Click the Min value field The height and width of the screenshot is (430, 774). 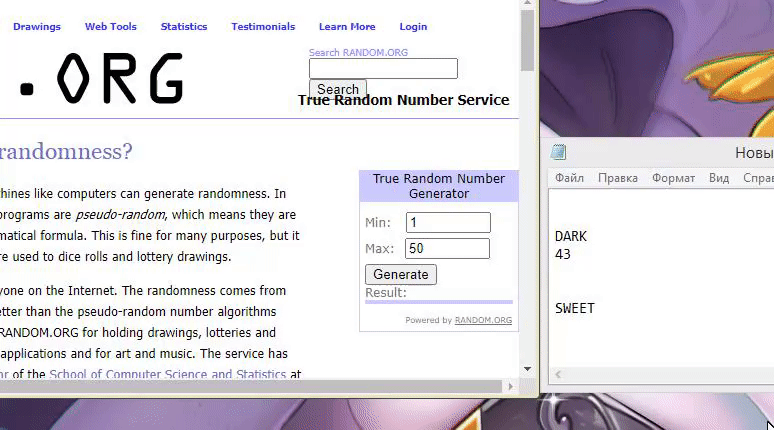coord(448,222)
